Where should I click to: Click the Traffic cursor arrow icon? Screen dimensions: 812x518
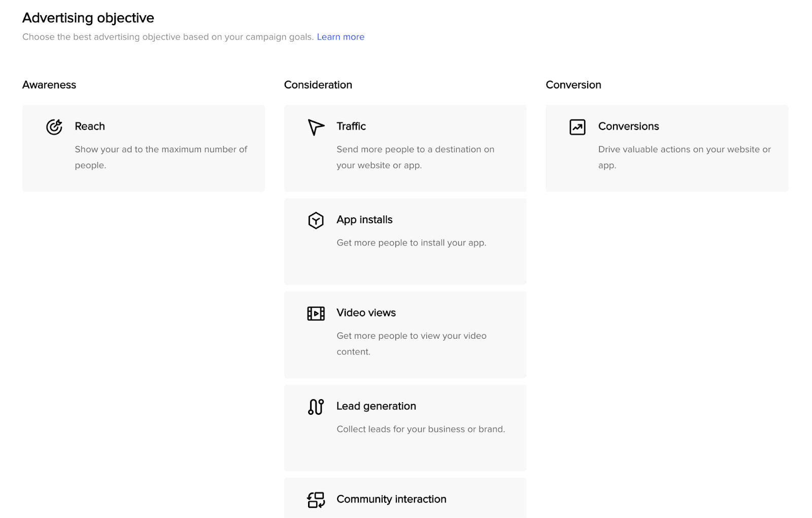point(316,127)
